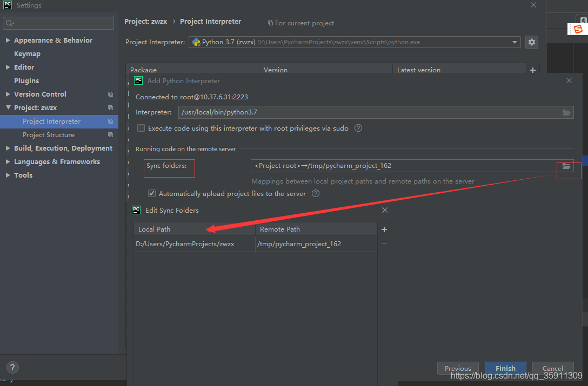Open Project Structure settings page

tap(49, 134)
